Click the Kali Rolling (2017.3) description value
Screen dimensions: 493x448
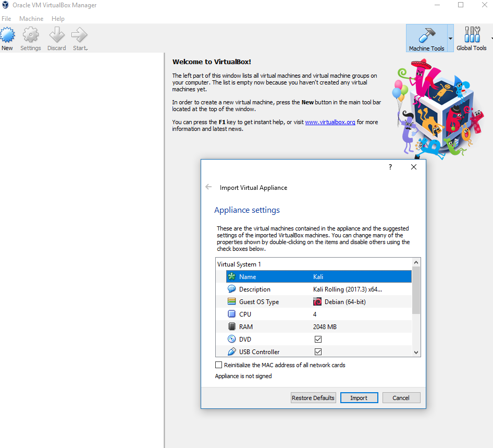point(348,289)
